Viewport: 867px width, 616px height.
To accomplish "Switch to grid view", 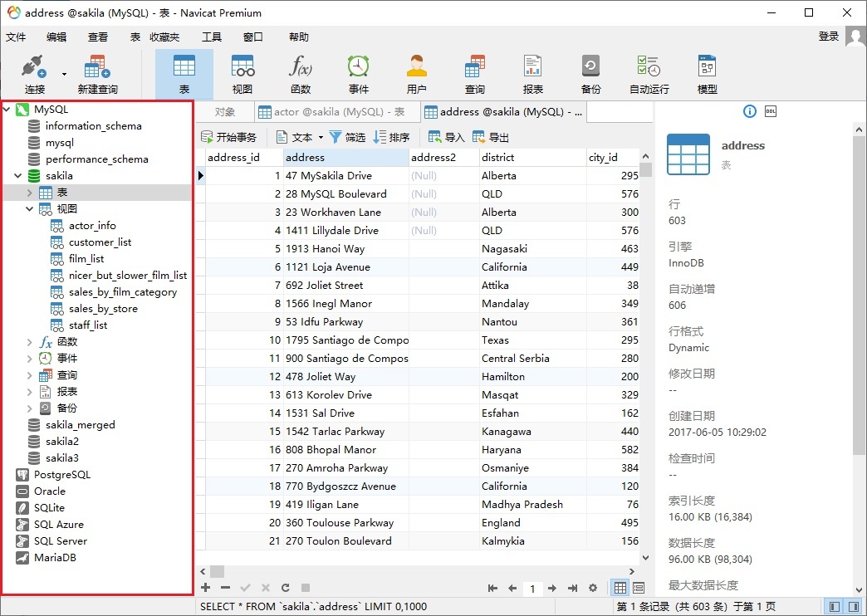I will pyautogui.click(x=620, y=589).
